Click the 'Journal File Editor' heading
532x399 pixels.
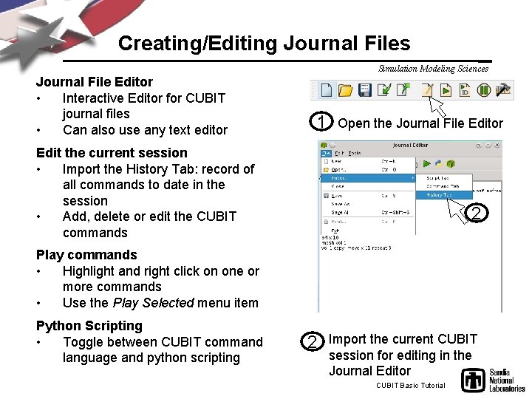click(95, 82)
